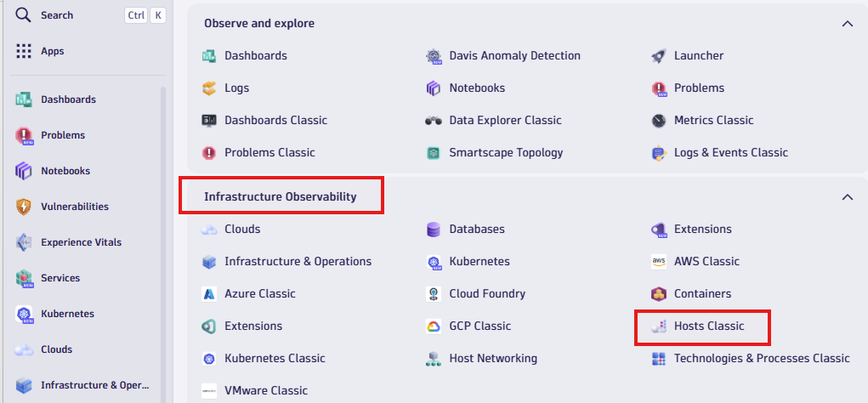Click the Launcher rocket icon

click(658, 56)
